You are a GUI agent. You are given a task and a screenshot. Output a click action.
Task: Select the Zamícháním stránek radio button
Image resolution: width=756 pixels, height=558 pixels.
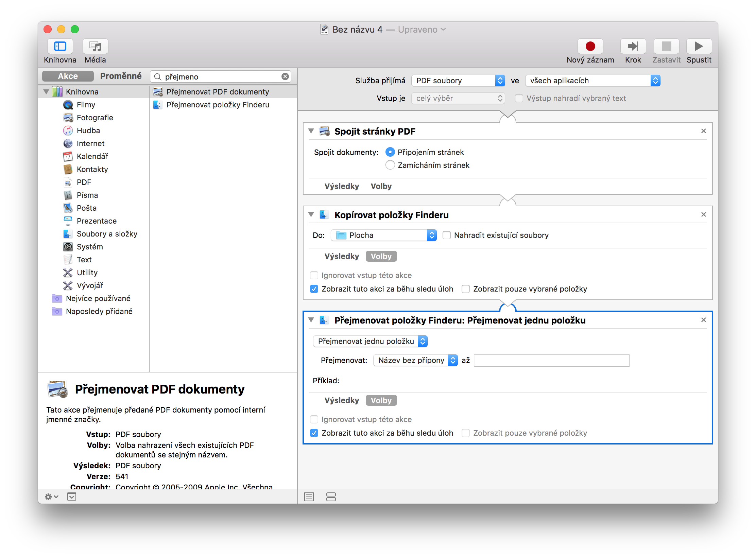[x=390, y=165]
